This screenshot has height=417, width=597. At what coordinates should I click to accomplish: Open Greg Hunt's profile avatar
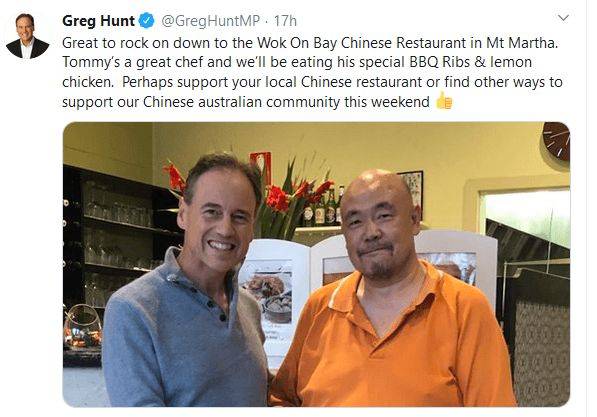27,36
